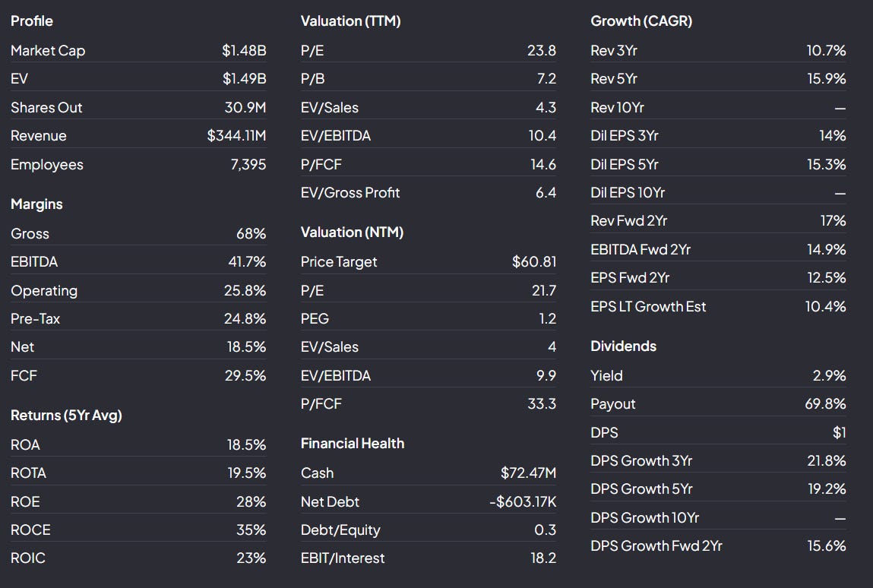Click the Growth (CAGR) heading

click(641, 21)
